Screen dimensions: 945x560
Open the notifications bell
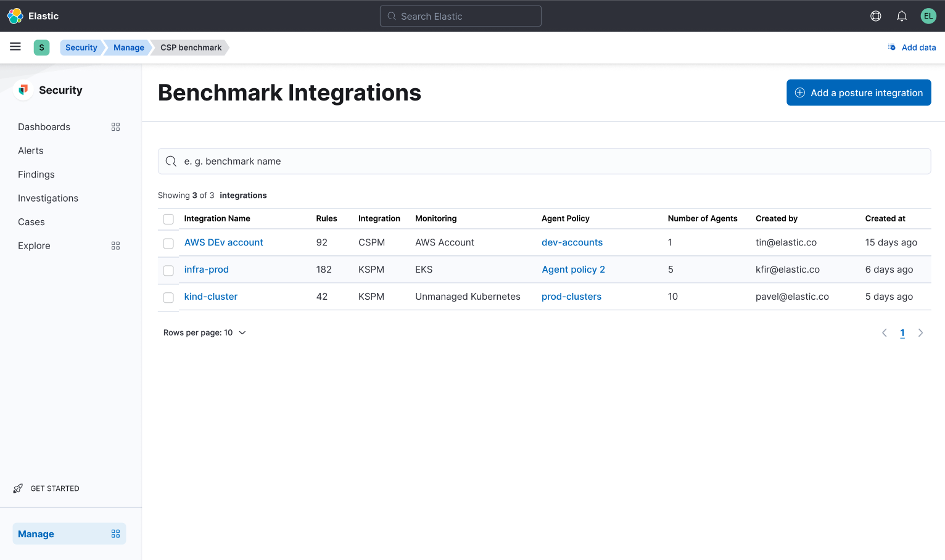click(901, 15)
